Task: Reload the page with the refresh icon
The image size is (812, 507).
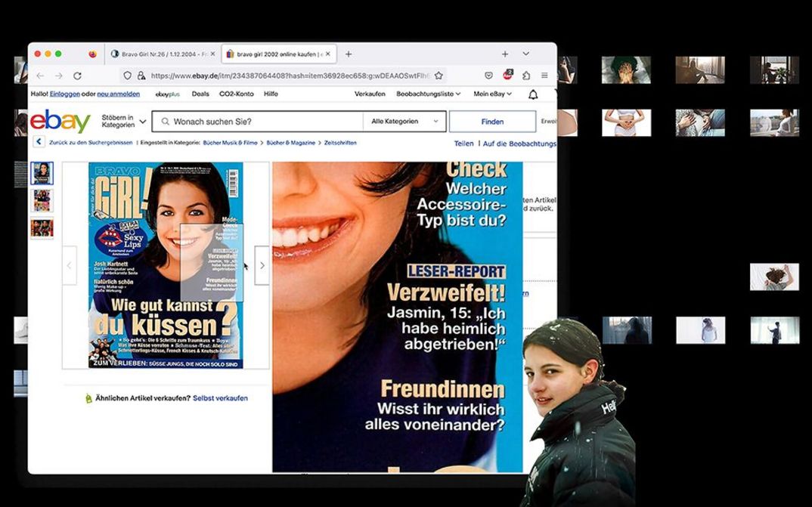Action: [x=77, y=76]
